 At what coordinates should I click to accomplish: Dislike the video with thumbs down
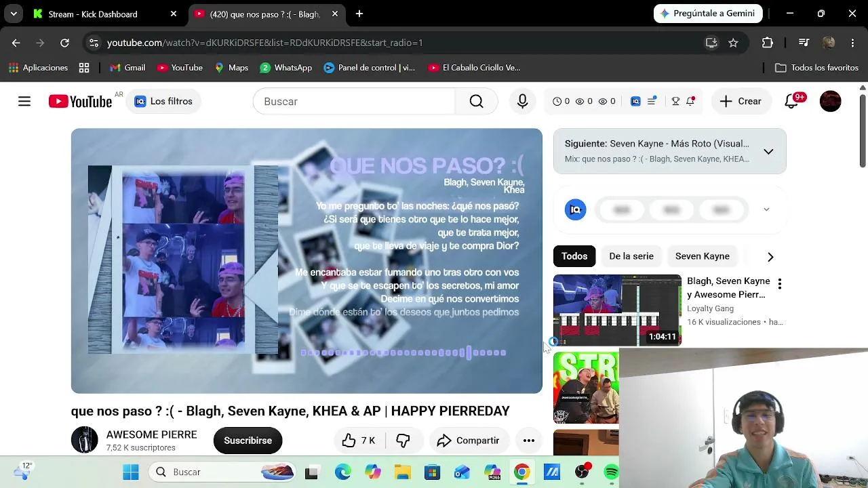coord(403,441)
